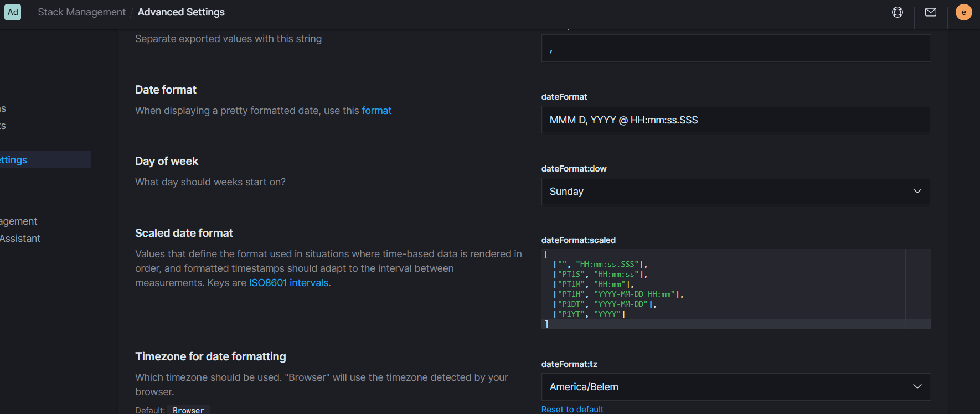980x414 pixels.
Task: Click Reset to default under timezone
Action: click(572, 409)
